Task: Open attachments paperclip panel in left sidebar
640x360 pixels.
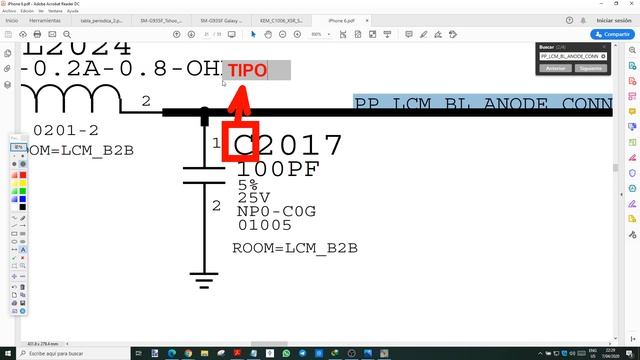Action: pos(7,69)
